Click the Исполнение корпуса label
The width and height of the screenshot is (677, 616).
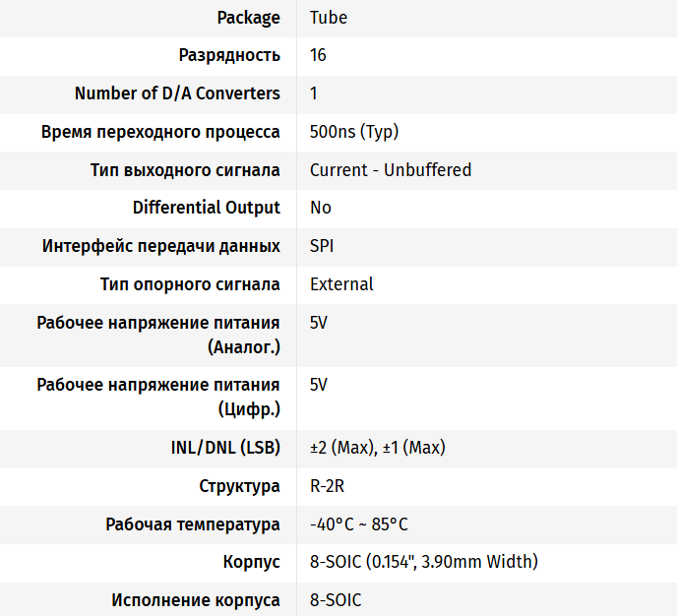196,600
